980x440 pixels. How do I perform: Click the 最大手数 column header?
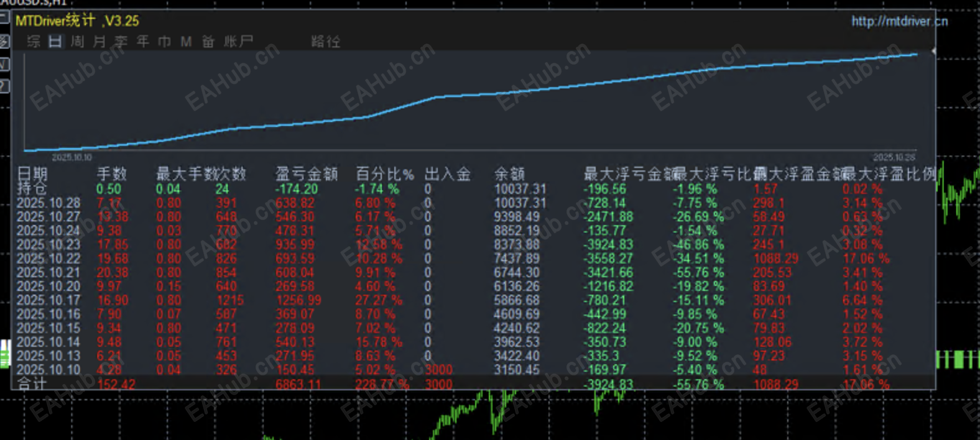coord(185,174)
